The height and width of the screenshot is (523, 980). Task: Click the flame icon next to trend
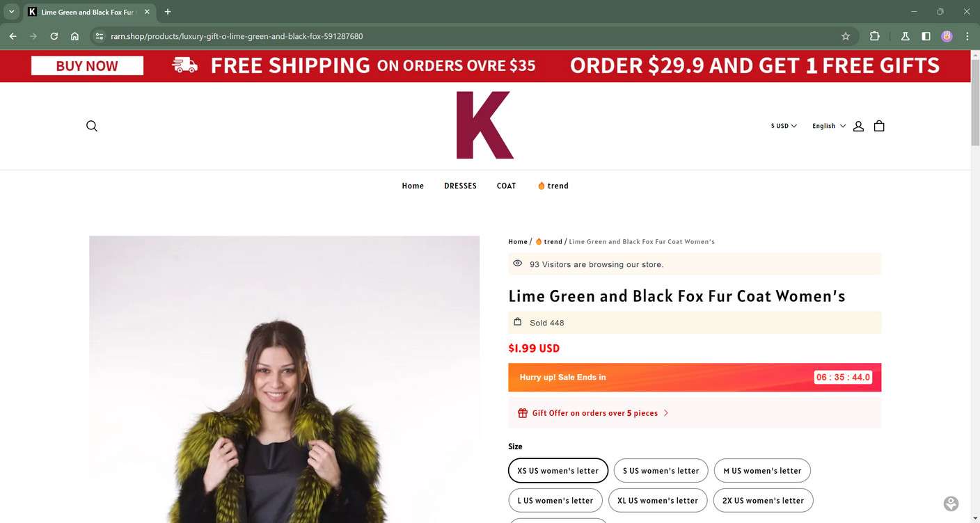pos(542,185)
